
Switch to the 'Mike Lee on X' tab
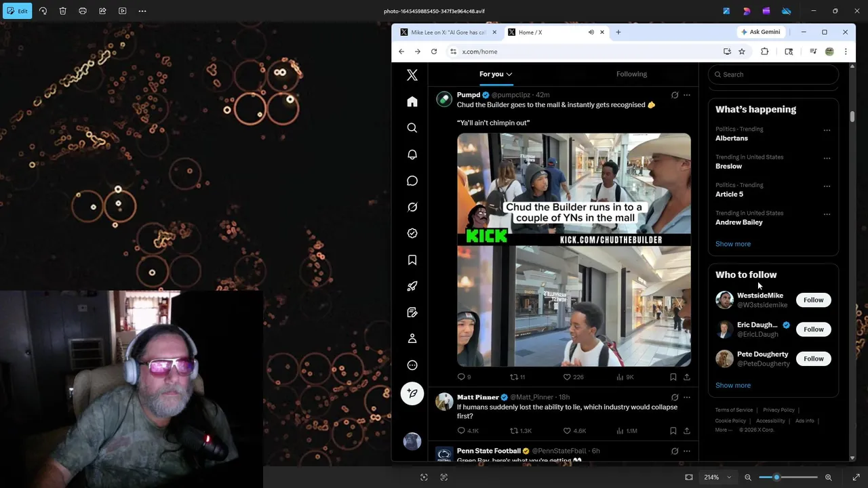click(x=447, y=32)
